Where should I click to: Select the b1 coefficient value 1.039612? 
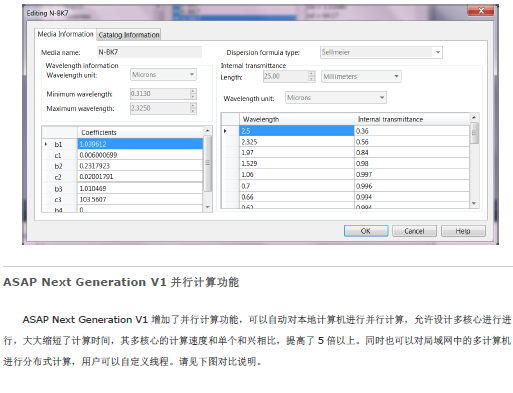[x=140, y=144]
